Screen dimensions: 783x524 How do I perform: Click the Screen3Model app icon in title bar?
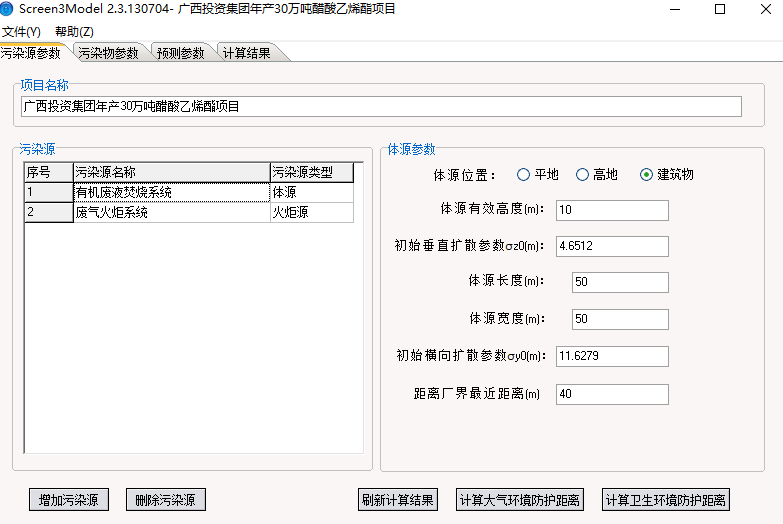click(x=6, y=8)
